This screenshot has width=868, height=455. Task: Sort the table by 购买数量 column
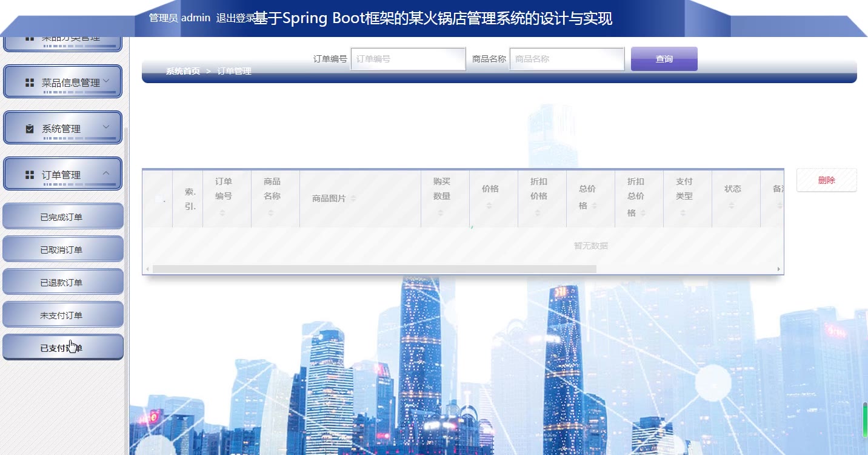[441, 213]
